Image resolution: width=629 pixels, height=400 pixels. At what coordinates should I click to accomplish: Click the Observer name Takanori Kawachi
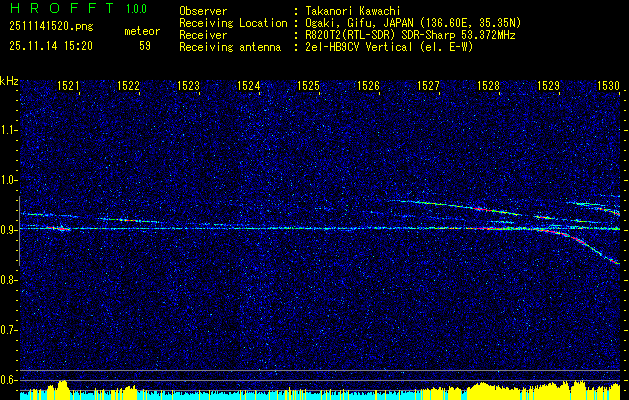[351, 11]
